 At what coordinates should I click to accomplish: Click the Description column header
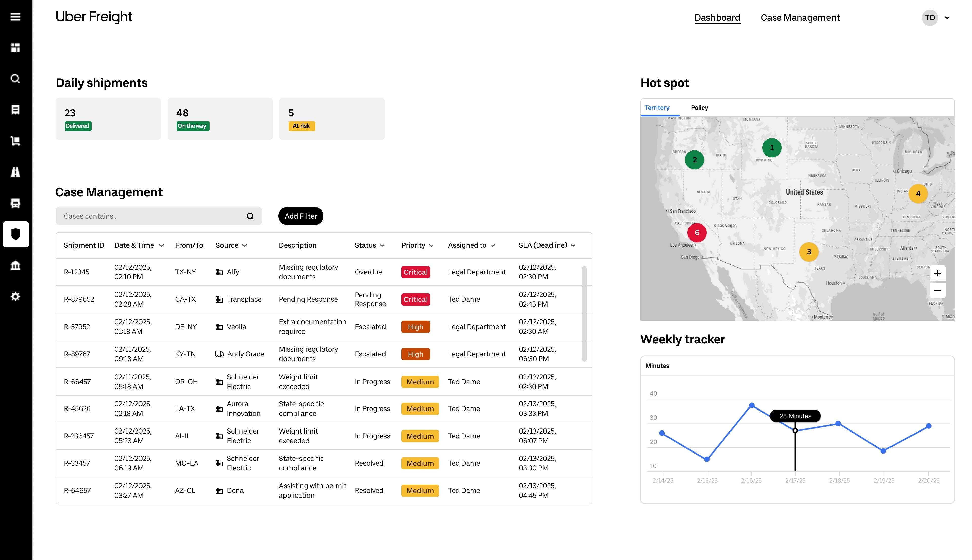pos(297,245)
